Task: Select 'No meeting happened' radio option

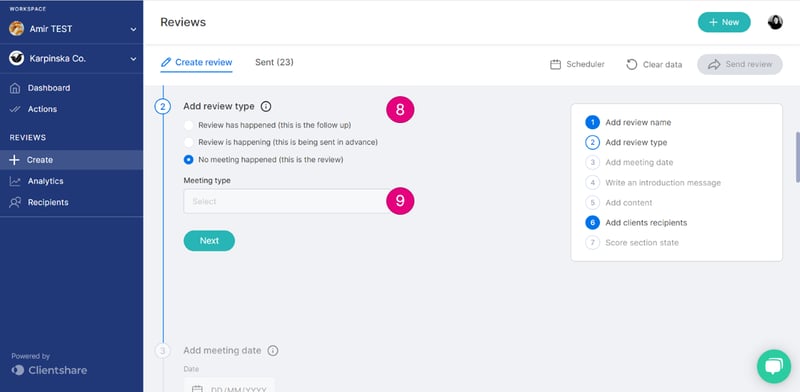Action: pyautogui.click(x=189, y=160)
